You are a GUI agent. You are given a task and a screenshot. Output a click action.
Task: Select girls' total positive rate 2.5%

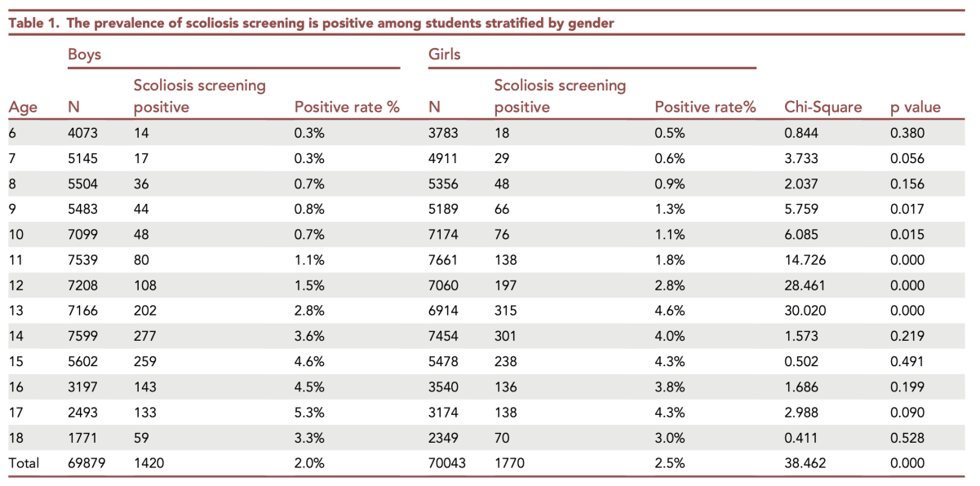tap(670, 463)
